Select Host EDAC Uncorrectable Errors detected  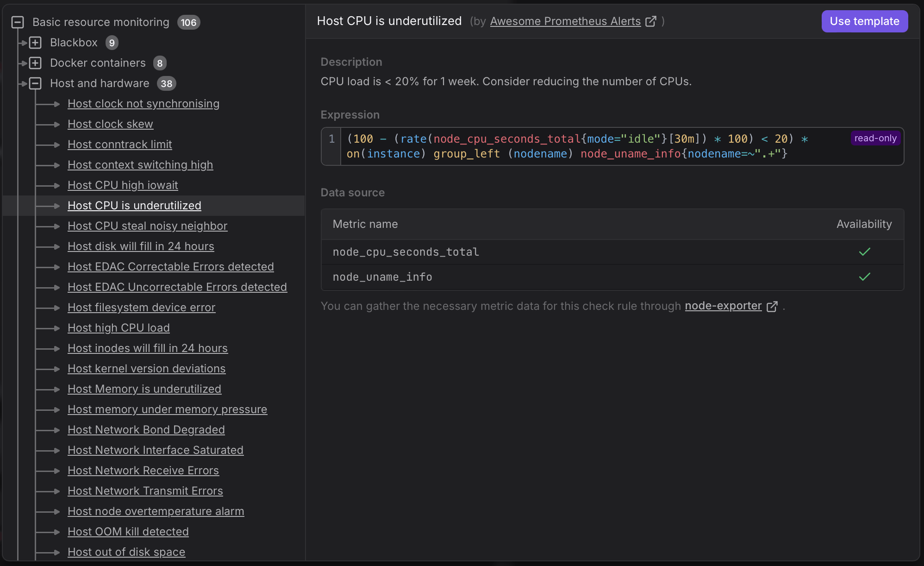point(177,287)
